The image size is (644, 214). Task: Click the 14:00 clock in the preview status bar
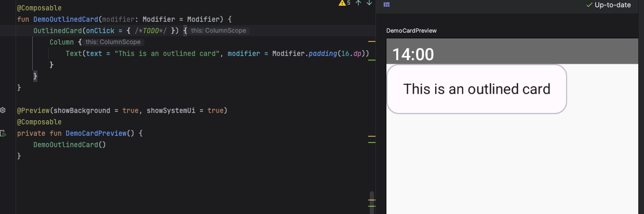(413, 54)
